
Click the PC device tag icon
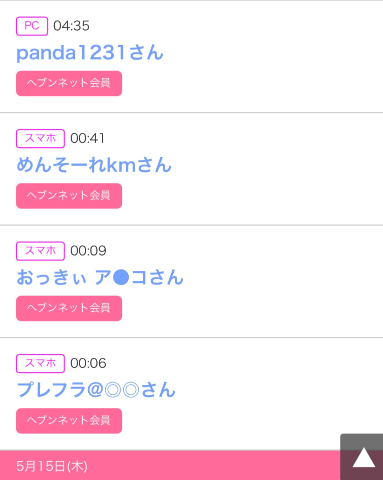[32, 26]
